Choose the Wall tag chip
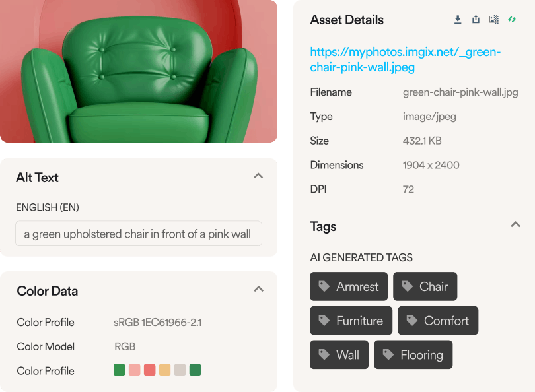This screenshot has width=535, height=392. (x=339, y=355)
